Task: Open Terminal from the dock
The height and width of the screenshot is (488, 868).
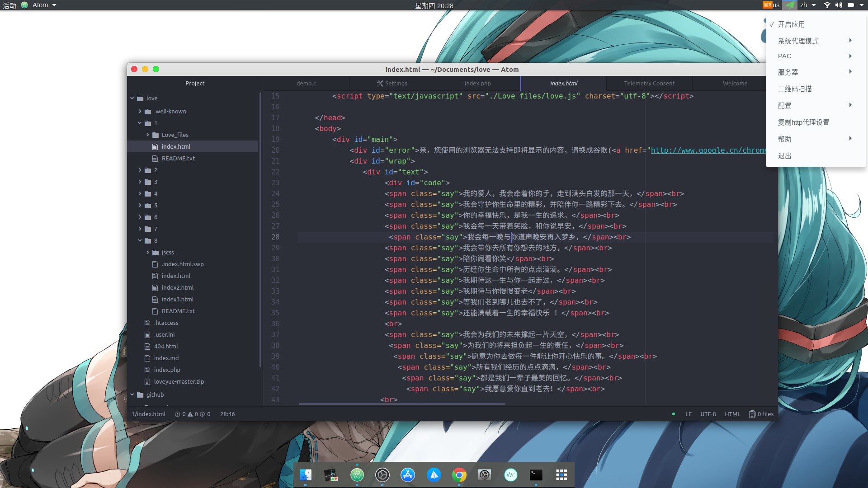Action: click(536, 475)
